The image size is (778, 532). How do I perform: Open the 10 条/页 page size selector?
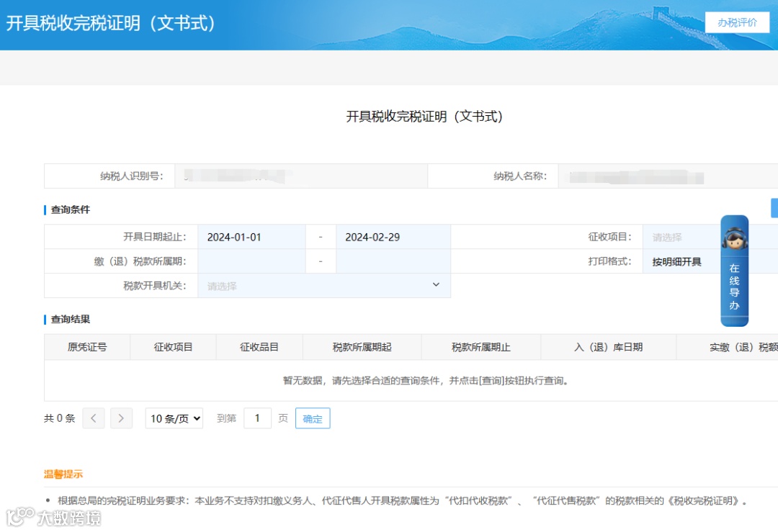click(174, 418)
